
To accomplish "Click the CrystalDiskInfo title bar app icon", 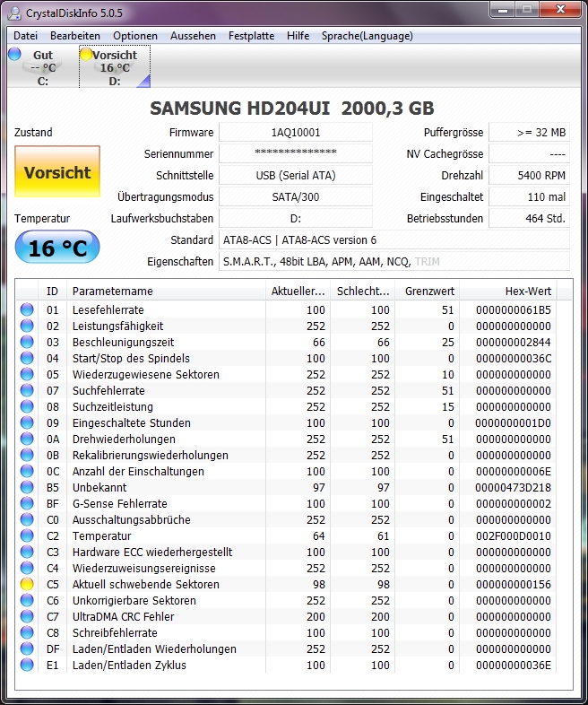I will click(x=13, y=13).
